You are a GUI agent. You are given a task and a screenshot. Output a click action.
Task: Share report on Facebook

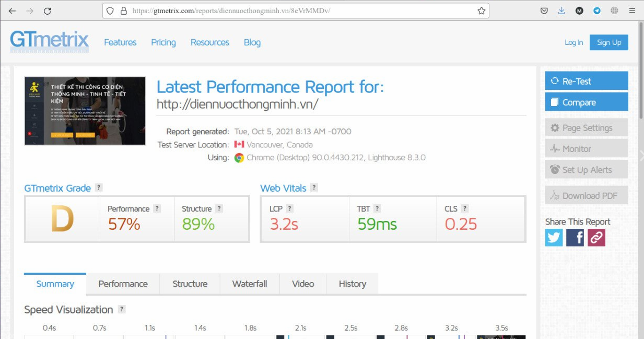coord(575,238)
